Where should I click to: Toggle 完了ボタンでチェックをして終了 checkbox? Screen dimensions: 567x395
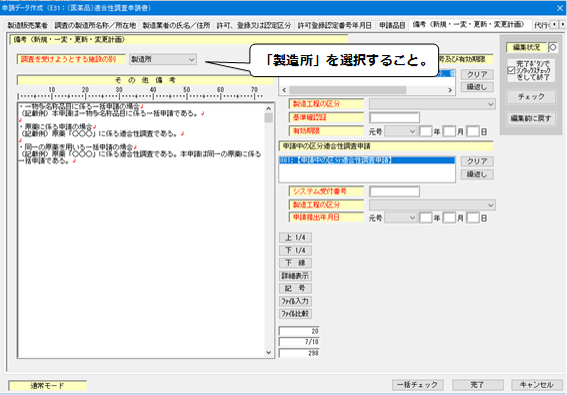(511, 70)
